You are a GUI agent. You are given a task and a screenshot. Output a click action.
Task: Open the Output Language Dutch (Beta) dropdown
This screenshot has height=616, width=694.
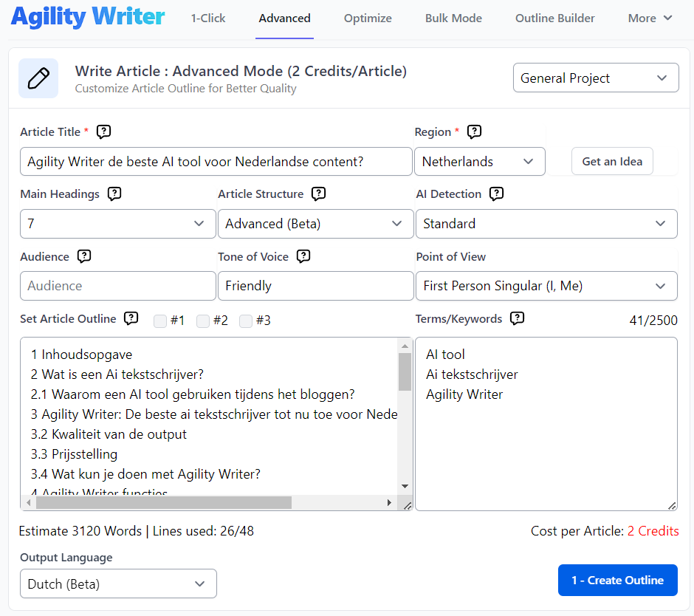click(118, 584)
